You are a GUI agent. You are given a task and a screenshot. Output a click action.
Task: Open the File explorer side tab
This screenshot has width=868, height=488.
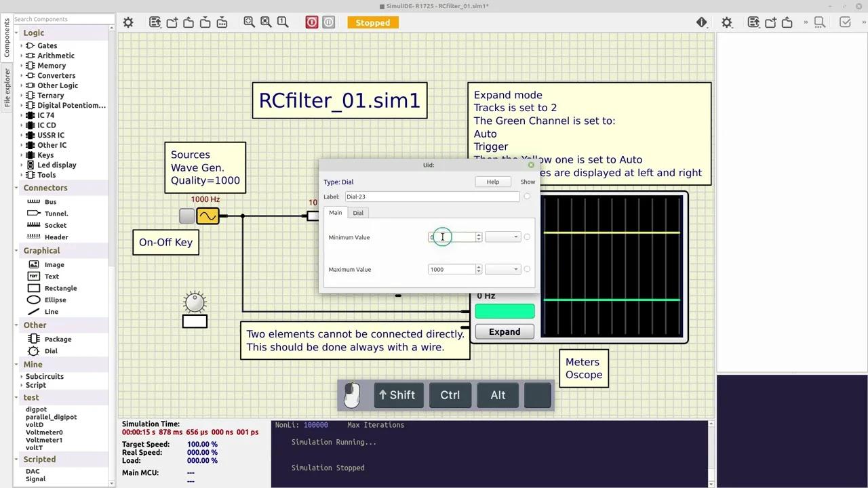pos(7,87)
